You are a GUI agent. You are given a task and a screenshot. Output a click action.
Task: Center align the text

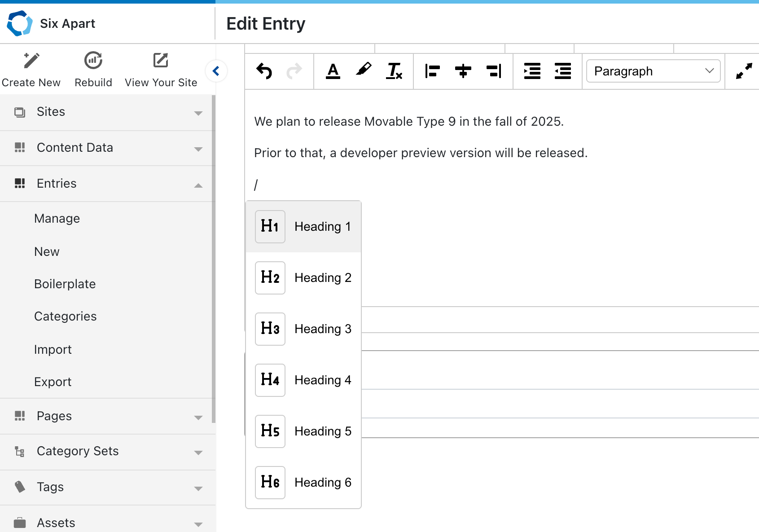pos(463,71)
